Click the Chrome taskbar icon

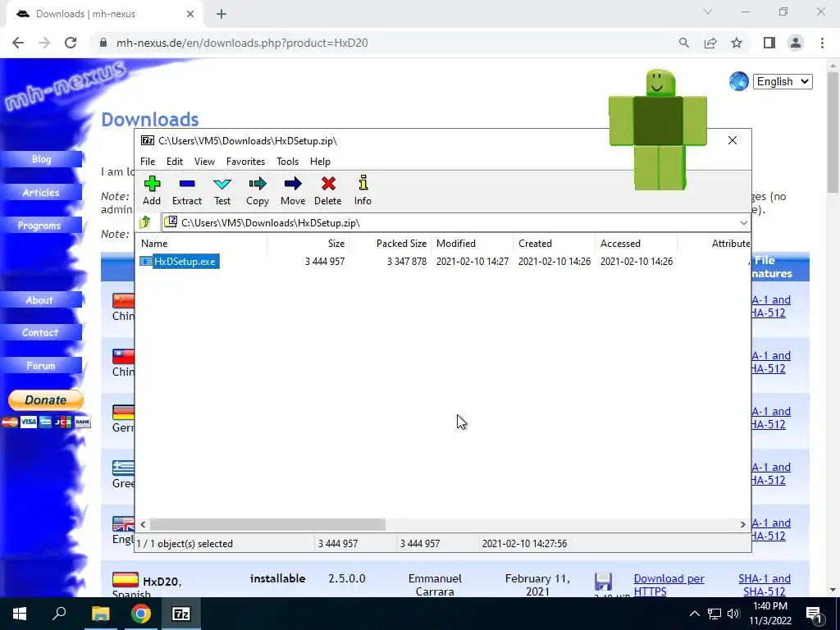[141, 614]
